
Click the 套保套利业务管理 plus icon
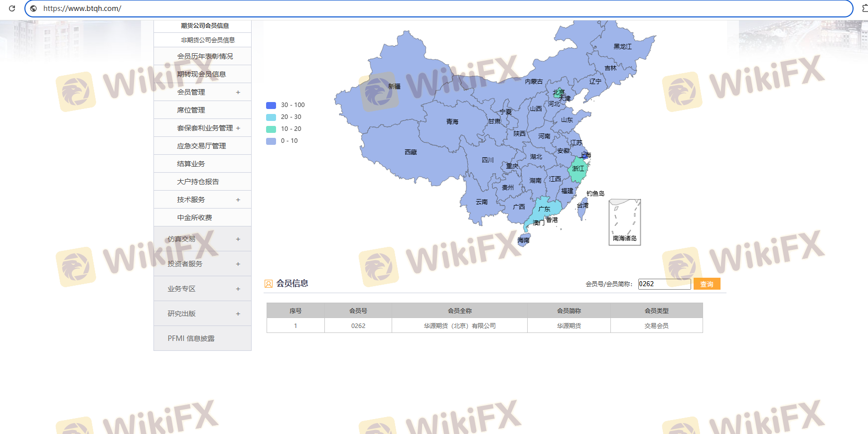(238, 128)
